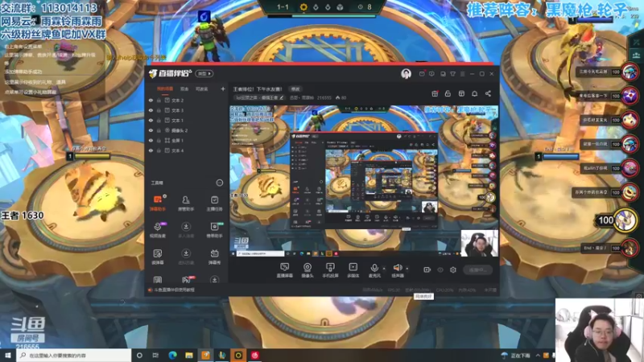Open the store icon in title row
The width and height of the screenshot is (644, 362).
point(461,93)
